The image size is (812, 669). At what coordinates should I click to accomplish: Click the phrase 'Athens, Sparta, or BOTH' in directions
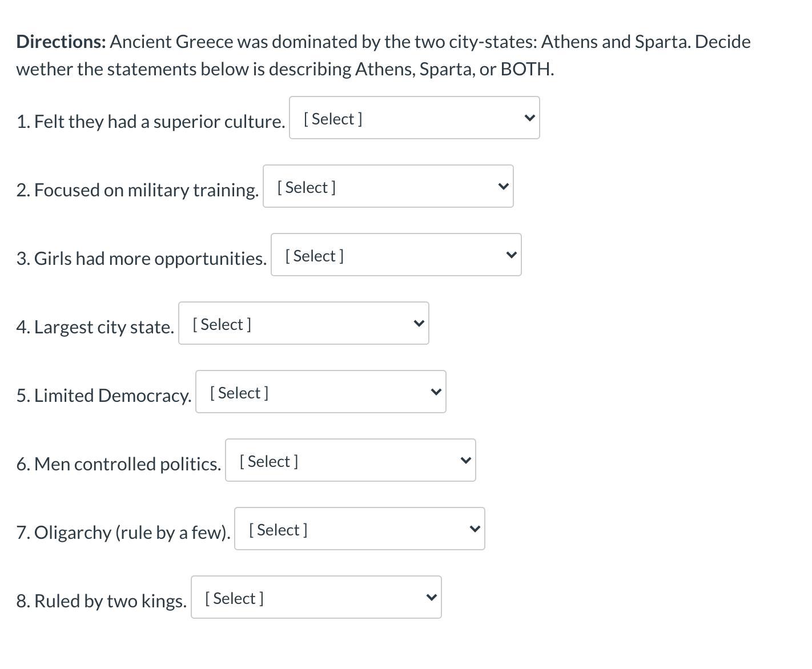pos(454,69)
